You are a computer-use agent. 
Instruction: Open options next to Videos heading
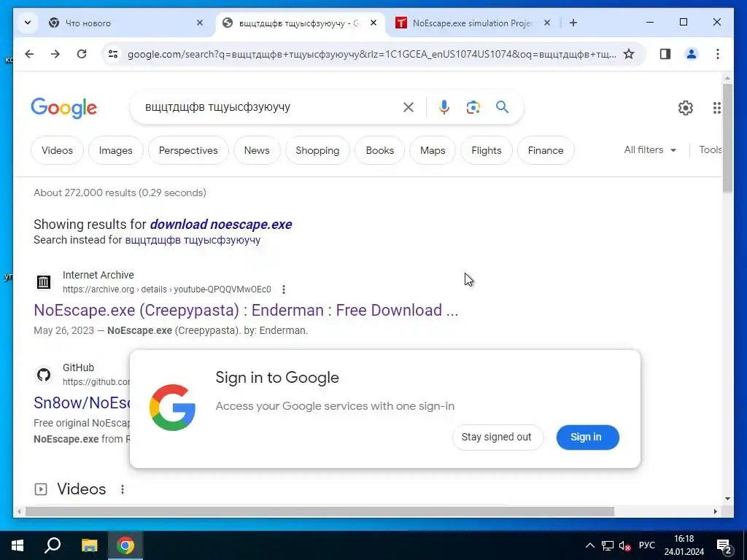click(x=123, y=489)
